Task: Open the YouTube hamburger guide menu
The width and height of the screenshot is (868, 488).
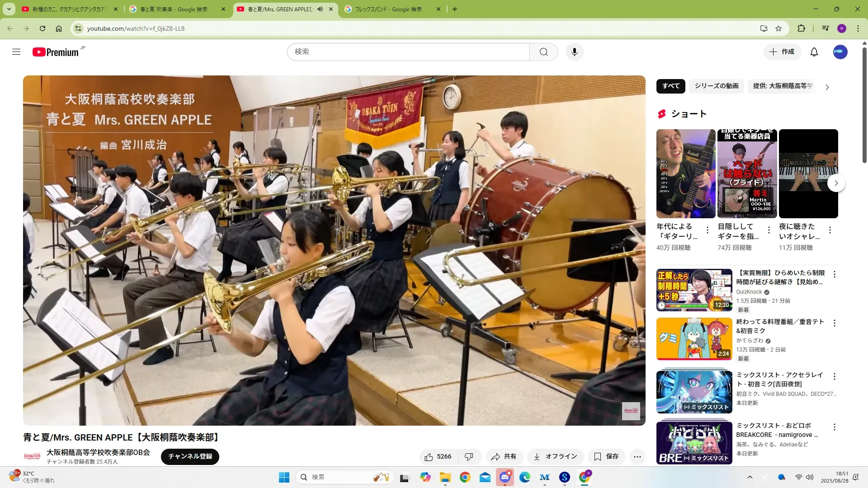Action: pos(16,52)
